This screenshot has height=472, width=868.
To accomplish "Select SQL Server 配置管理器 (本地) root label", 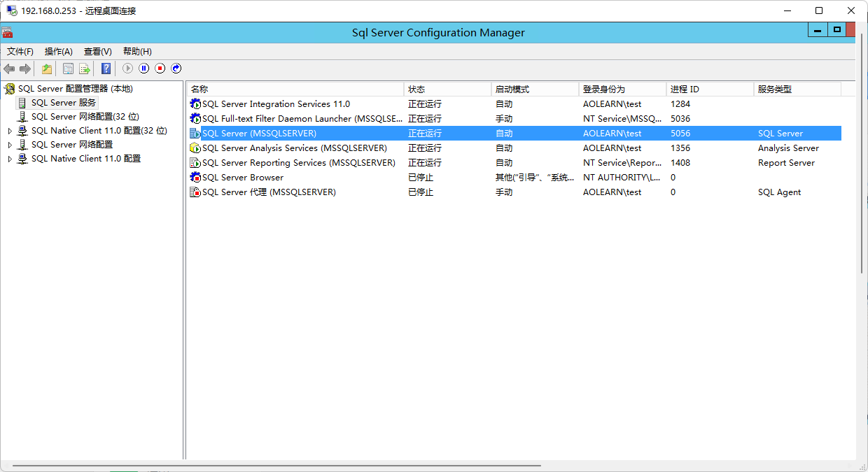I will [x=76, y=89].
